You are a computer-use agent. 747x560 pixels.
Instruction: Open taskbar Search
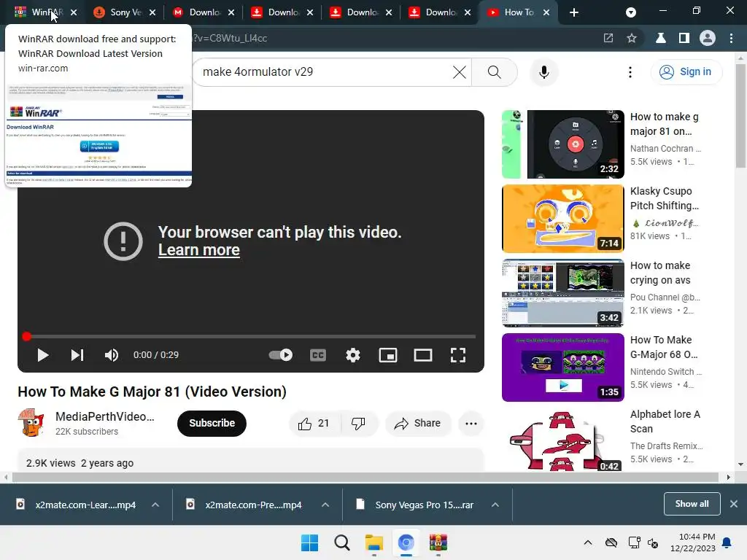tap(341, 542)
